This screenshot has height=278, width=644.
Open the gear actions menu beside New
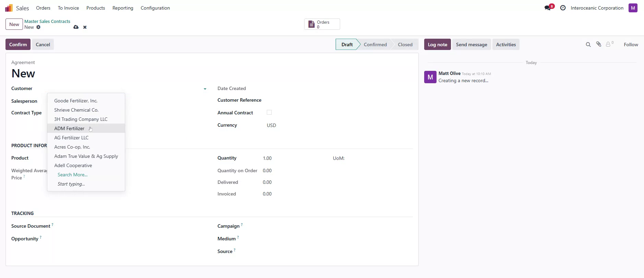pyautogui.click(x=38, y=27)
